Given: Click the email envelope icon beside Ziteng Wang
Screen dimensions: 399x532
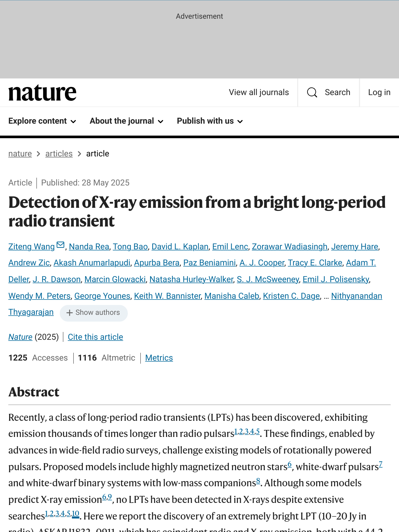Looking at the screenshot, I should click(x=60, y=245).
